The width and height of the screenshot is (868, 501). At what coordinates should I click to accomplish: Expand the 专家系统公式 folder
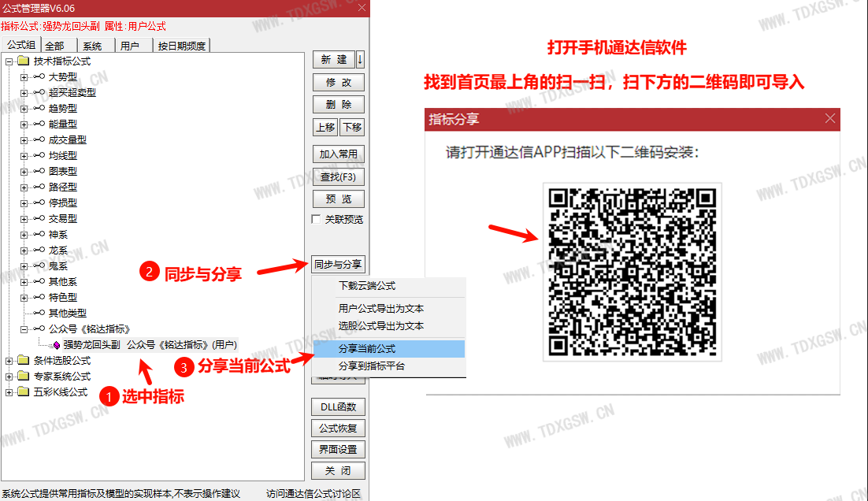point(9,377)
